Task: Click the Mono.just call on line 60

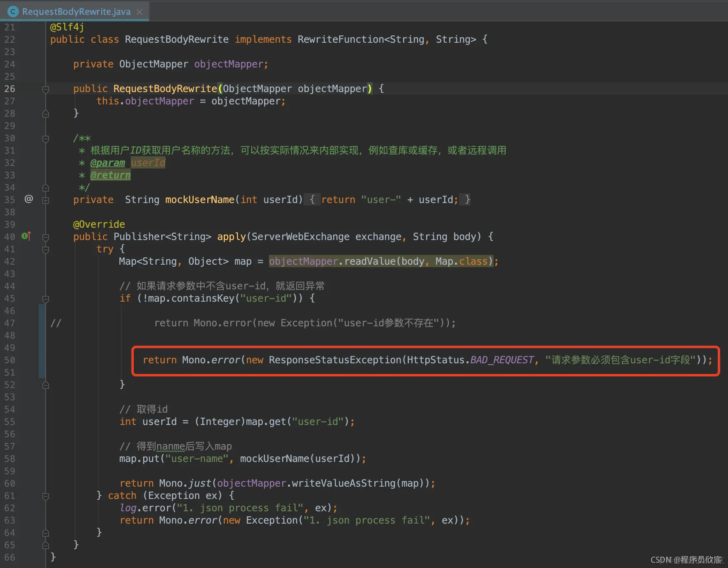Action: click(185, 483)
